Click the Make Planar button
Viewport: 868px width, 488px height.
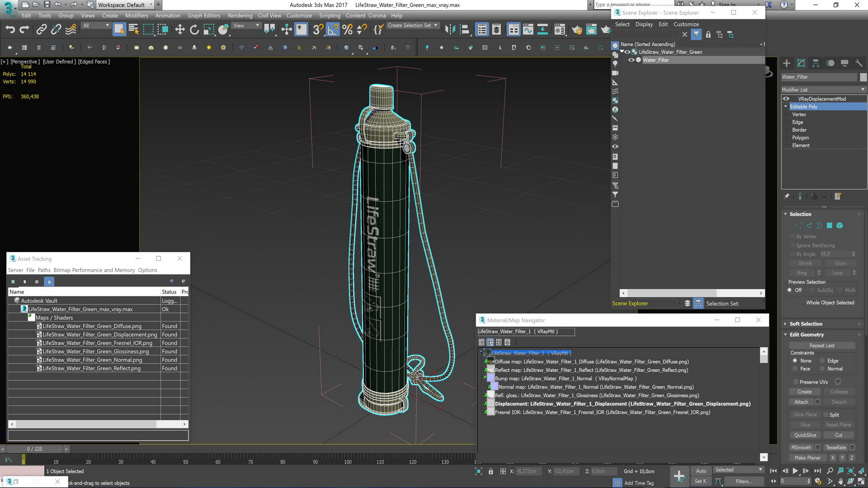pyautogui.click(x=807, y=458)
